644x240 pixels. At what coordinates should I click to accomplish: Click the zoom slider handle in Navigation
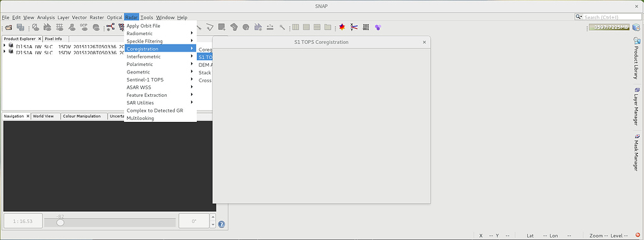coord(60,222)
